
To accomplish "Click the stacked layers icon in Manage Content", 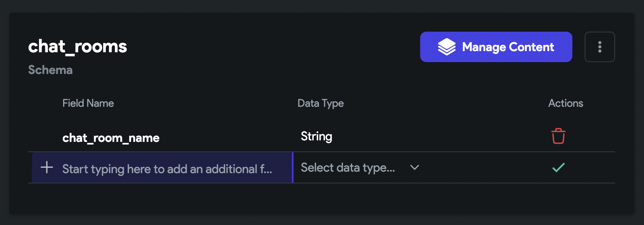I will (x=446, y=47).
